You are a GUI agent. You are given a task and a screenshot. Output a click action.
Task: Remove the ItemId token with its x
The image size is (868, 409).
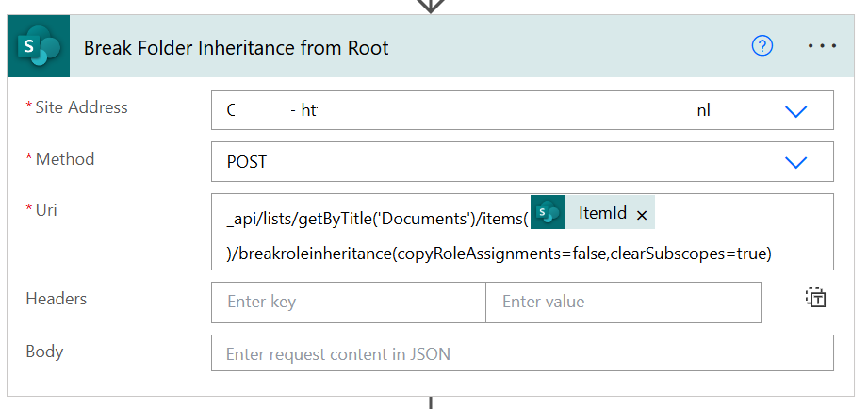click(642, 215)
